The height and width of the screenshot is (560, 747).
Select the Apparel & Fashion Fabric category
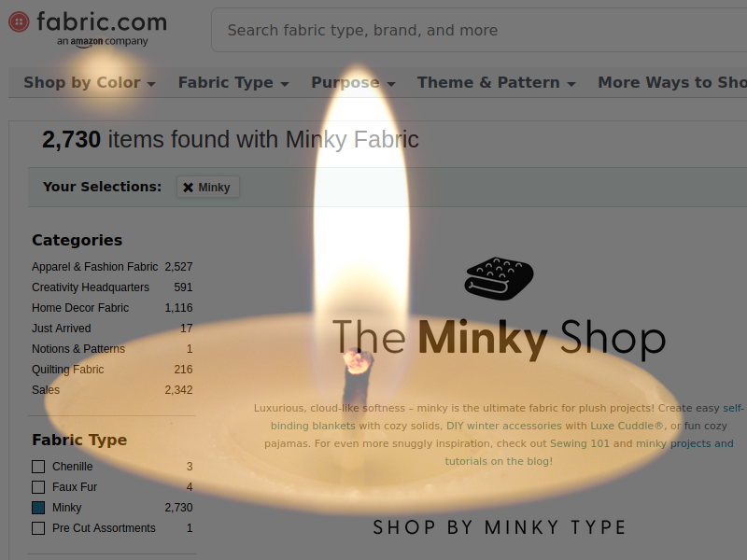point(95,267)
